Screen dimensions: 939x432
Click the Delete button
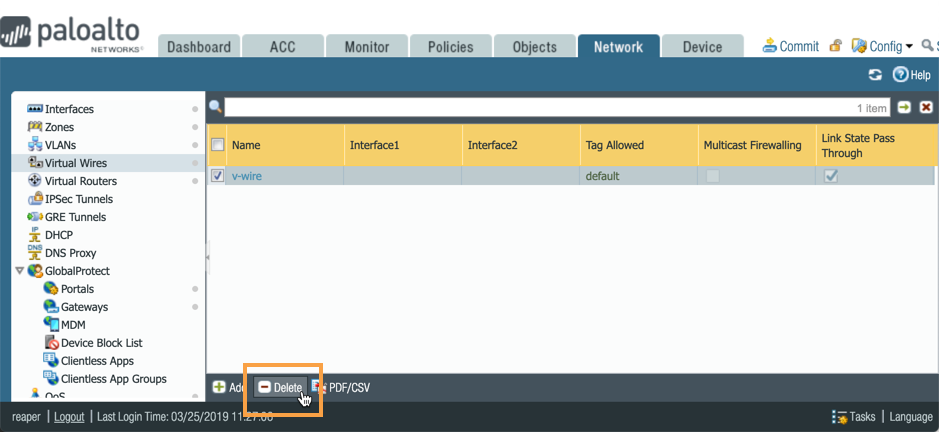tap(280, 388)
